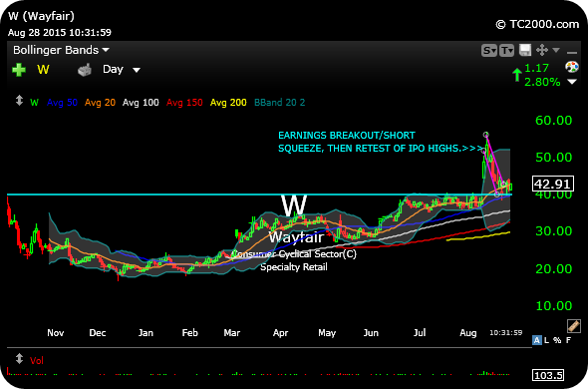Click the 30.00 price axis label

tap(553, 231)
